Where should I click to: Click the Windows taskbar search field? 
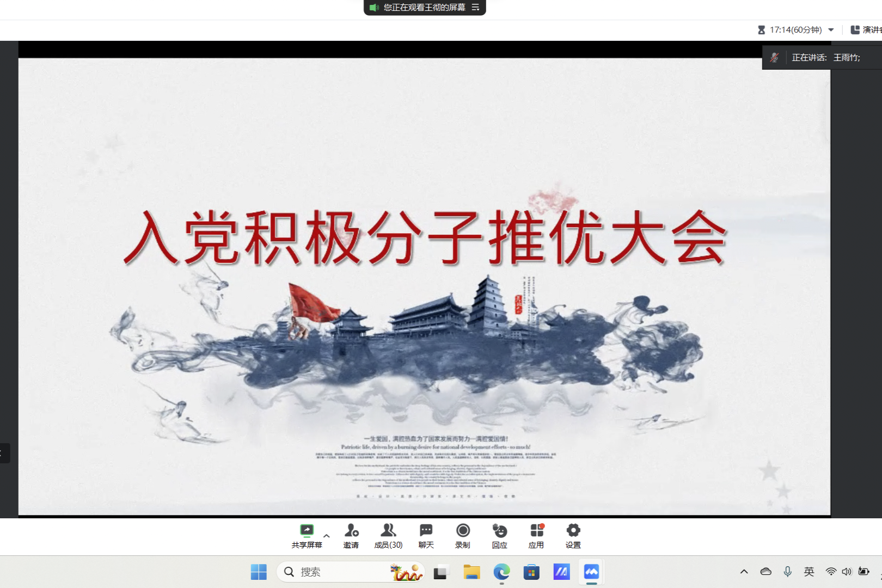click(338, 572)
